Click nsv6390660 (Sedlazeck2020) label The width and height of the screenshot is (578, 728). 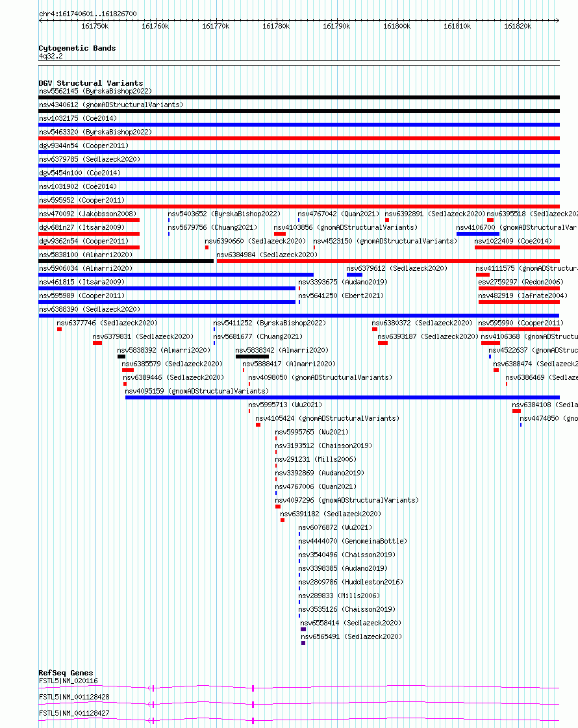point(255,241)
